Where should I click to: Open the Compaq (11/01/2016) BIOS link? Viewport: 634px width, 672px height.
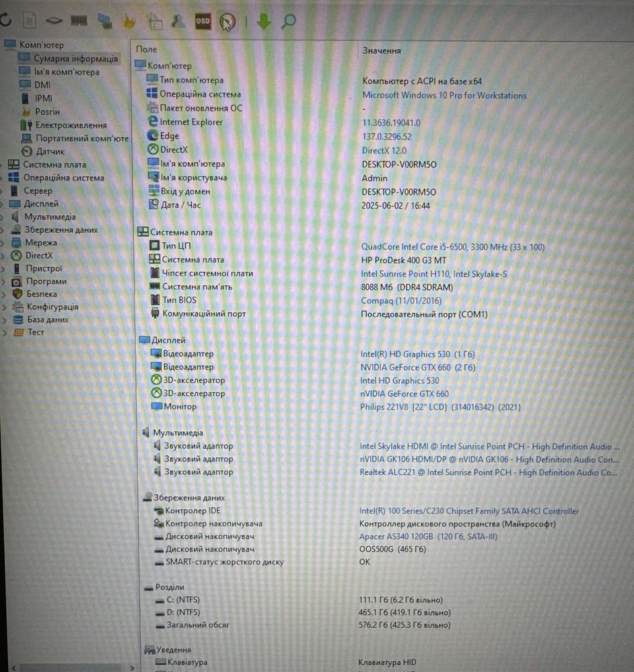point(401,301)
